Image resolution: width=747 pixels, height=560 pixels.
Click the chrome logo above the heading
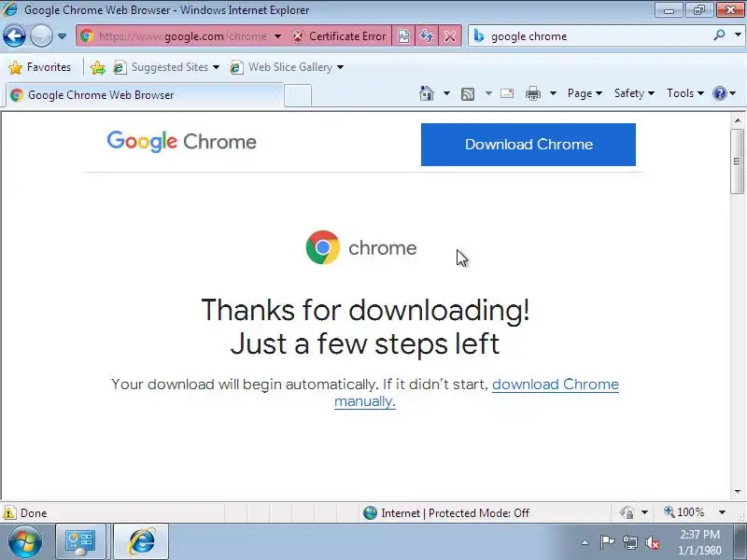coord(361,247)
